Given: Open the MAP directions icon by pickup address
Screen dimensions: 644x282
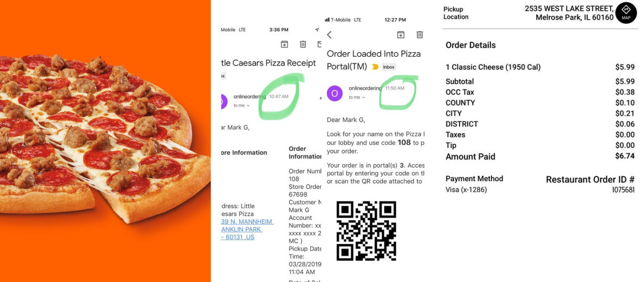Looking at the screenshot, I should pos(626,13).
